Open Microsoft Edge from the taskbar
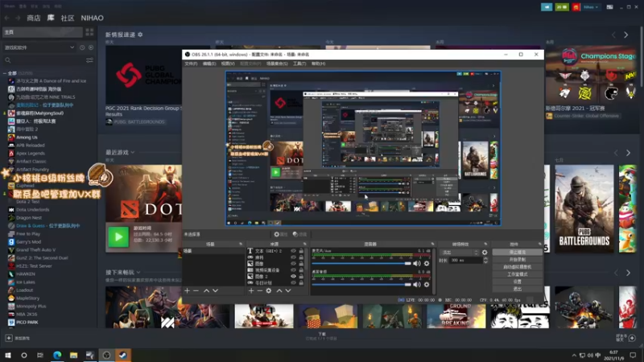 57,355
